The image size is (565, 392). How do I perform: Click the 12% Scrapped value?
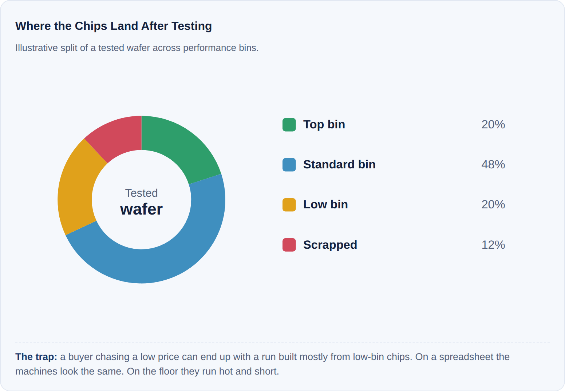click(x=493, y=245)
